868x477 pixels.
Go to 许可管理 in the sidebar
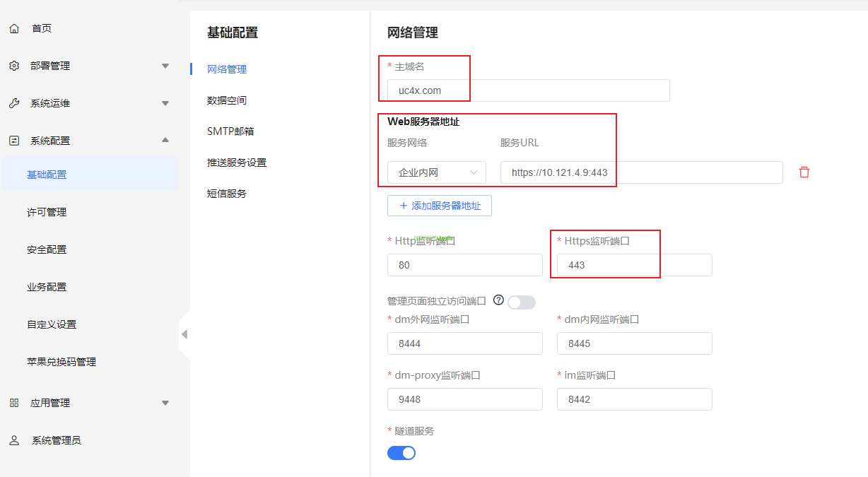[47, 212]
